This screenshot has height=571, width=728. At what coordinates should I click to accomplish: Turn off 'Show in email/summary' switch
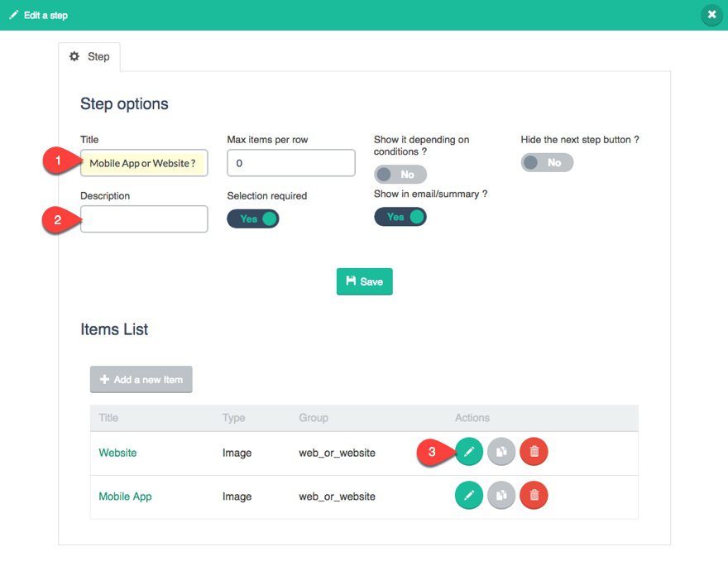pyautogui.click(x=400, y=217)
